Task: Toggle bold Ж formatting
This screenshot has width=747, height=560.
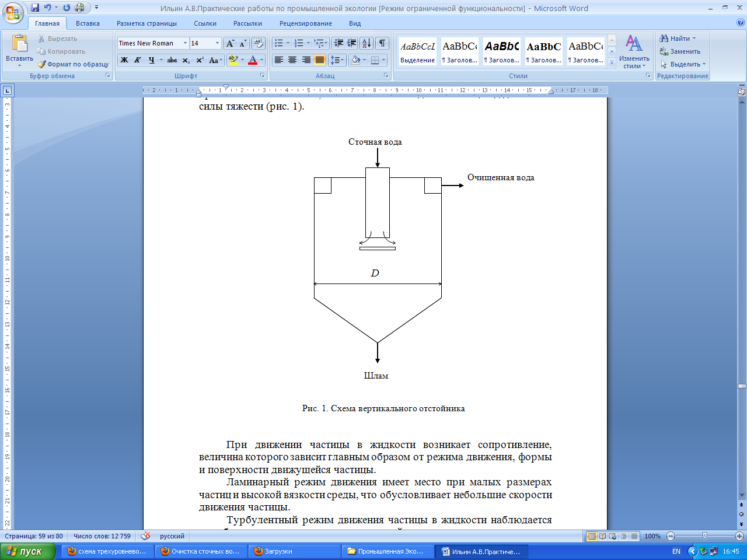Action: [124, 60]
